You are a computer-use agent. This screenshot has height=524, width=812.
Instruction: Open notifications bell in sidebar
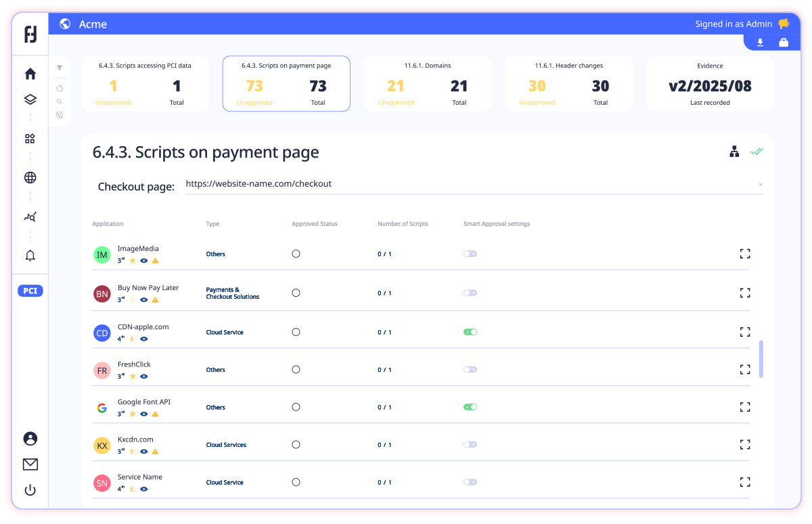click(30, 256)
